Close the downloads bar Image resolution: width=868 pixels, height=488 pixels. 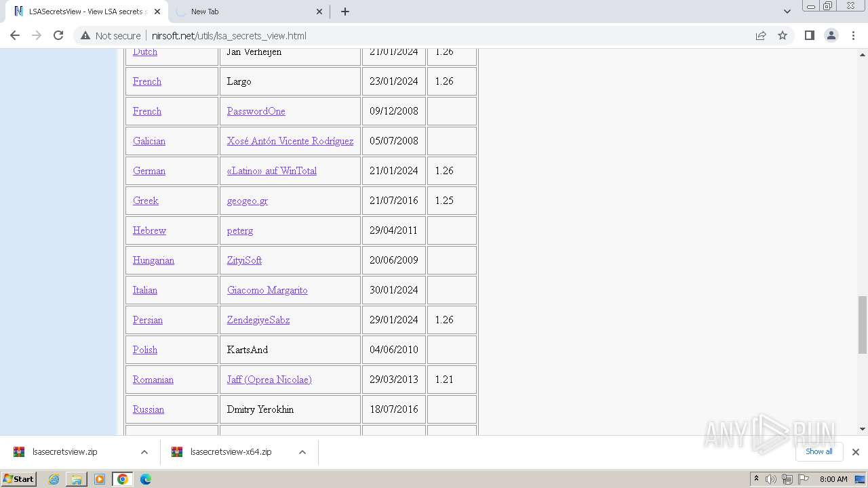(856, 452)
